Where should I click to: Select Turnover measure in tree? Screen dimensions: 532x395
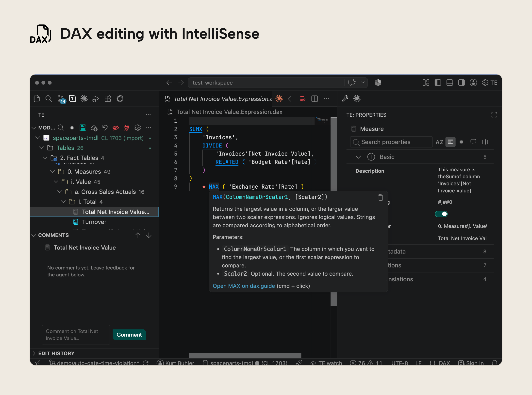[x=94, y=222]
